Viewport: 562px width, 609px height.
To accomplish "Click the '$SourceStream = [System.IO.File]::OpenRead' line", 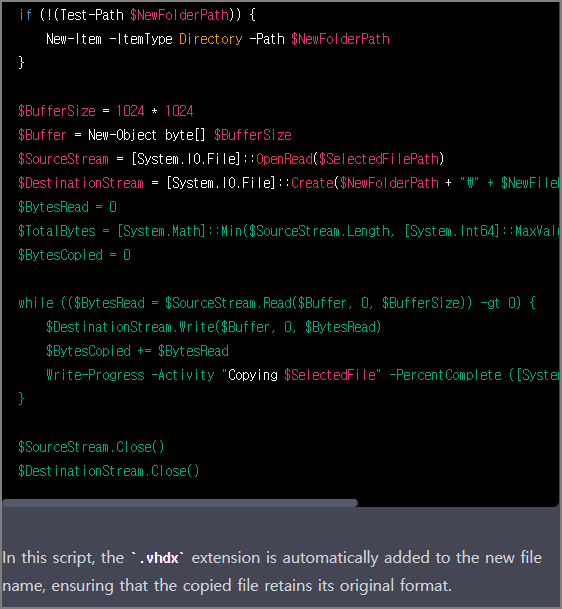I will [x=231, y=159].
